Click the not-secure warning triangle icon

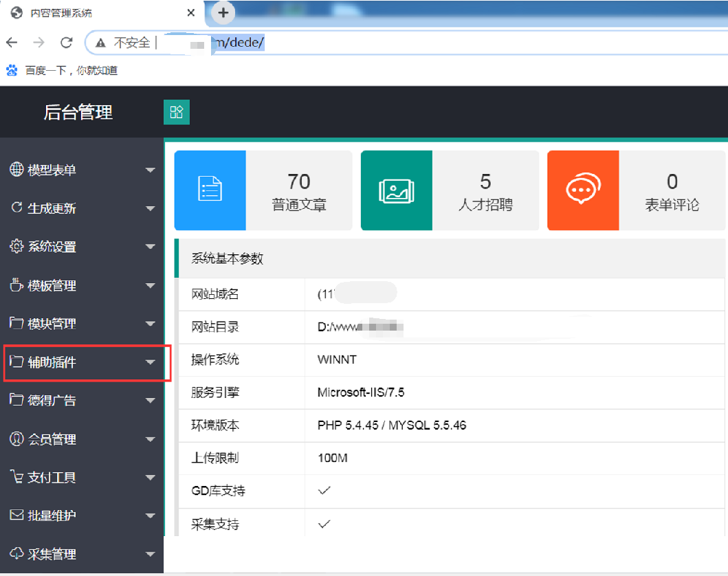100,43
